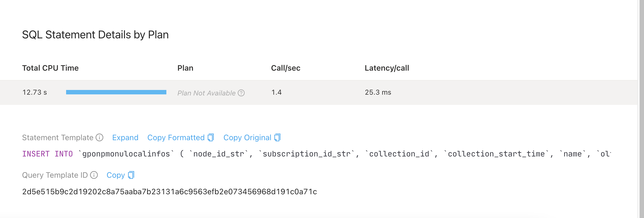The width and height of the screenshot is (644, 218).
Task: Click the Total CPU Time column header
Action: [50, 68]
